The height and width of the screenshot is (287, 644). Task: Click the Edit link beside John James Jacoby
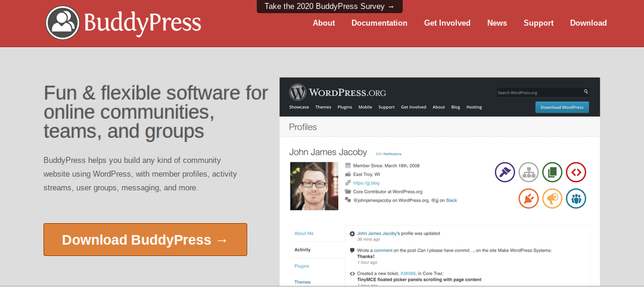[378, 154]
